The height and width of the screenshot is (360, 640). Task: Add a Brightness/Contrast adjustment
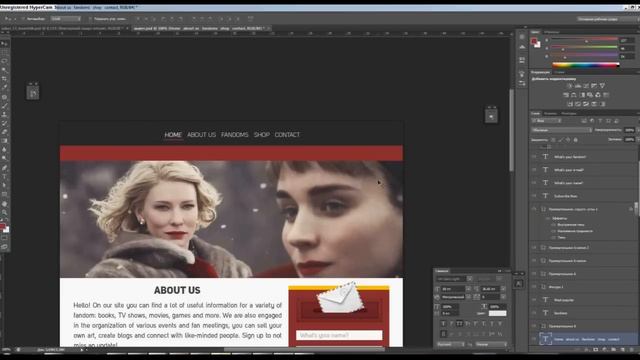point(570,86)
